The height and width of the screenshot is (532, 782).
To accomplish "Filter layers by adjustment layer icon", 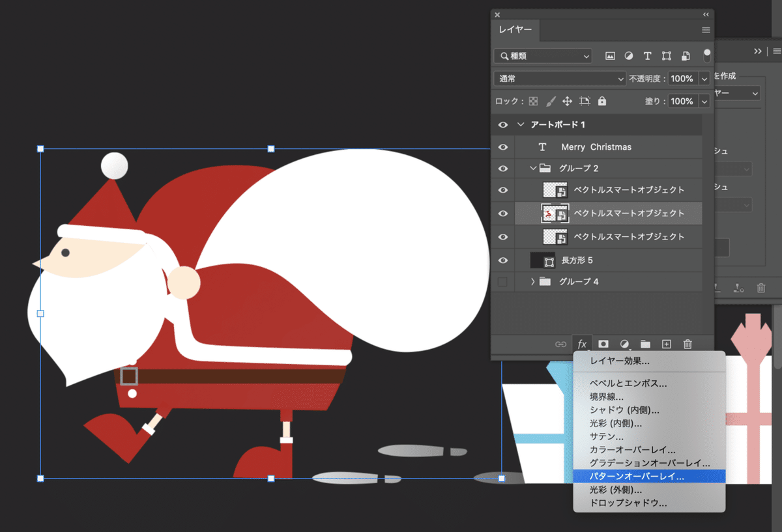I will [629, 56].
